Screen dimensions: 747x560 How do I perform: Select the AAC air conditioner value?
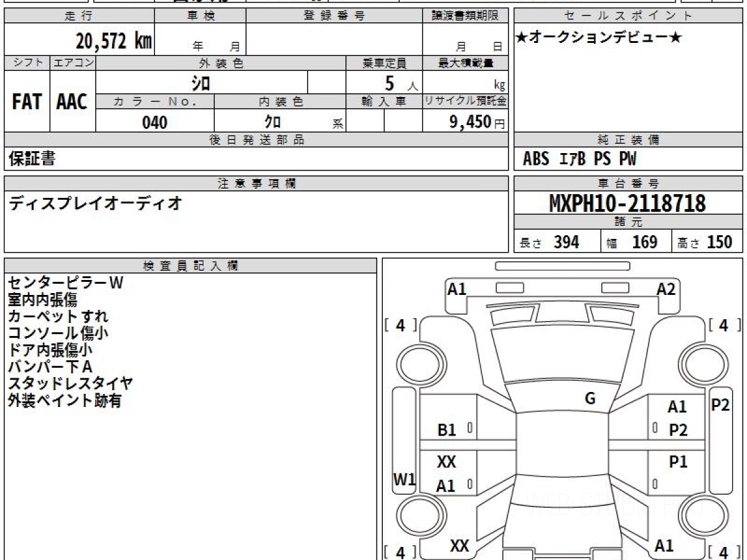(x=72, y=102)
